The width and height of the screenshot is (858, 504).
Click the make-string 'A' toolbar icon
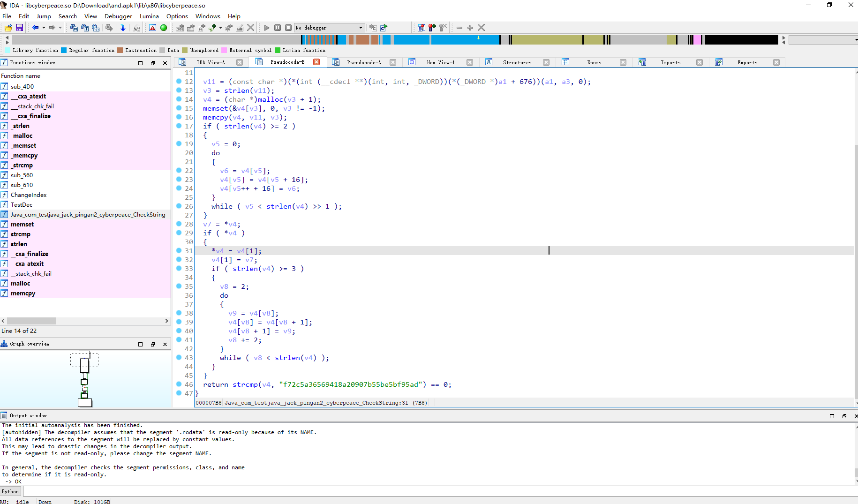[202, 28]
